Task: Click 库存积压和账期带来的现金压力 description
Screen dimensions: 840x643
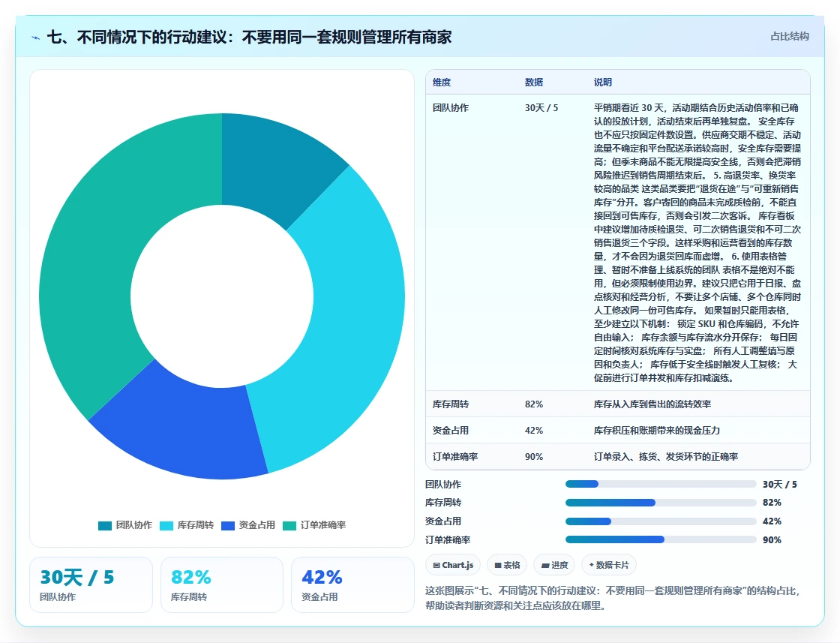Action: tap(657, 430)
